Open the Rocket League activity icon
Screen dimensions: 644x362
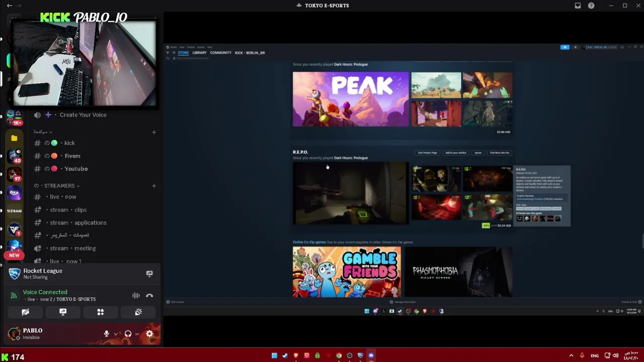click(x=15, y=274)
